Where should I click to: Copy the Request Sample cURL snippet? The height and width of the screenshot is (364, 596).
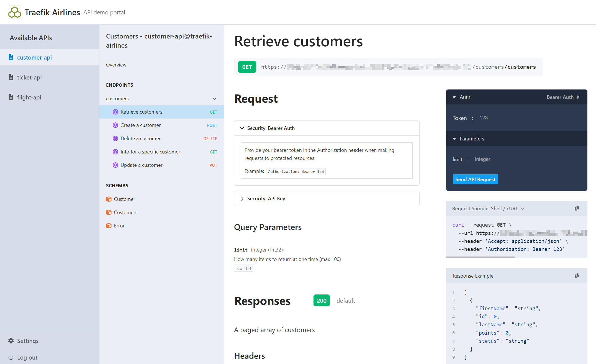click(x=577, y=208)
